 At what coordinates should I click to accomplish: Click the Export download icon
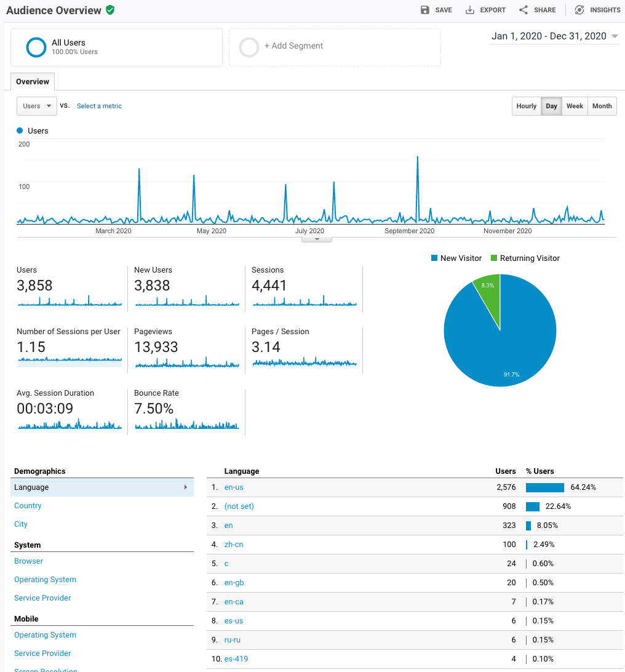470,10
